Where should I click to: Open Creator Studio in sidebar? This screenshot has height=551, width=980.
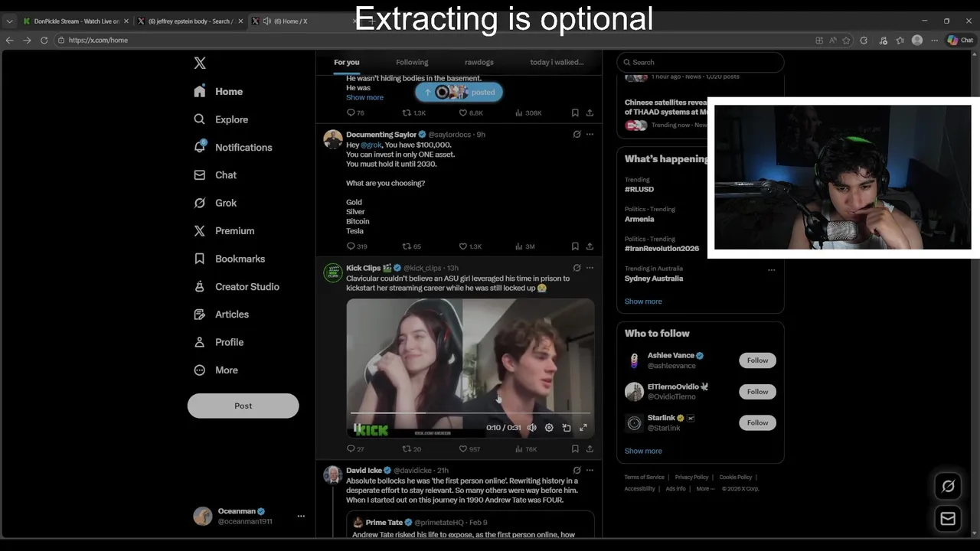pyautogui.click(x=236, y=286)
